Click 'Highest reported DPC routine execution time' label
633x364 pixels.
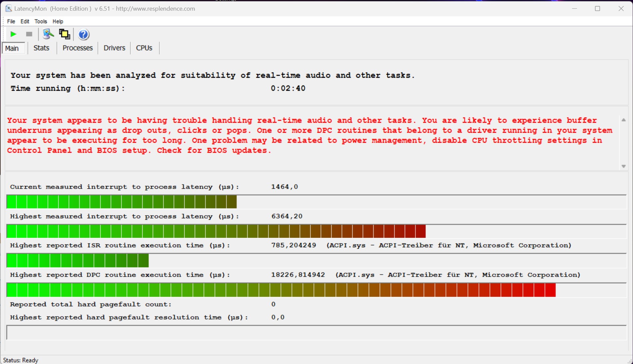[x=120, y=275]
